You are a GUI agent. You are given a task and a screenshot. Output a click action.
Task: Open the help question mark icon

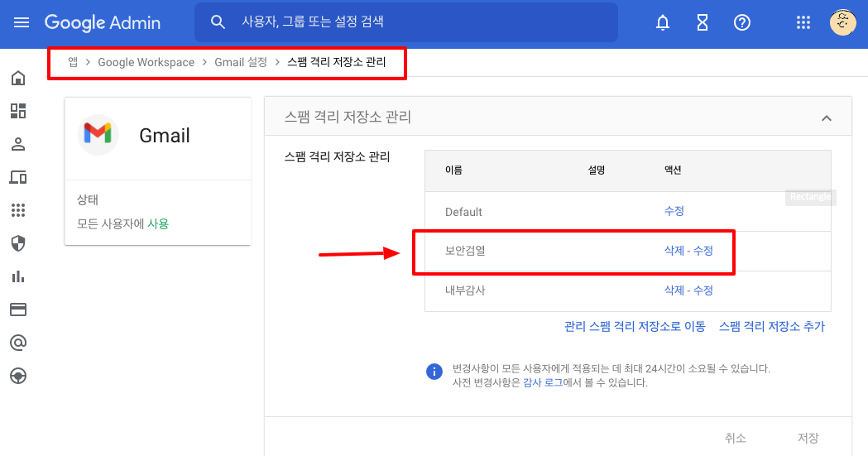741,22
